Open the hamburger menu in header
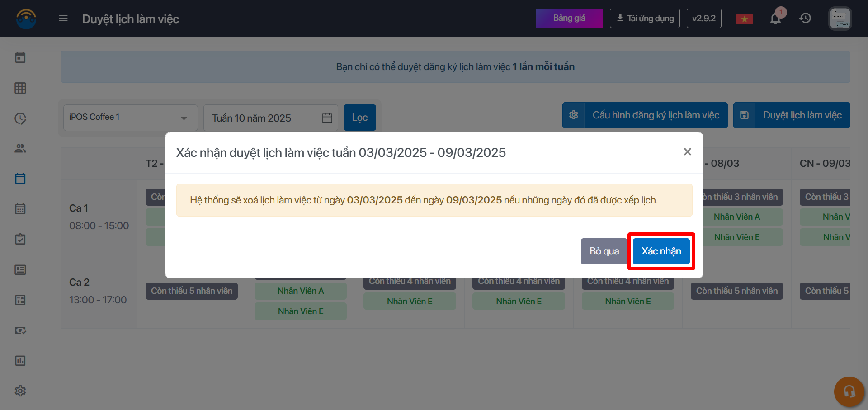868x410 pixels. (x=63, y=19)
